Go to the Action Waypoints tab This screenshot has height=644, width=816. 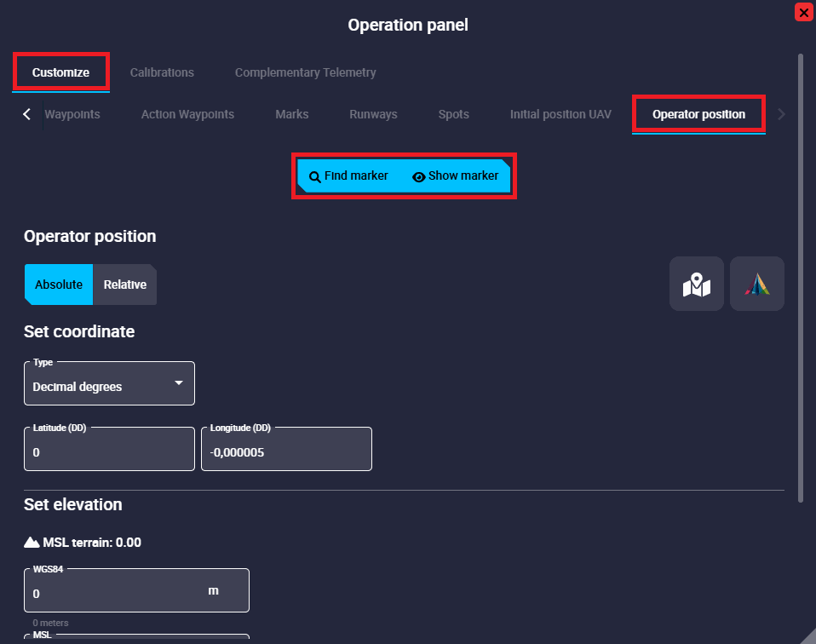[x=187, y=114]
